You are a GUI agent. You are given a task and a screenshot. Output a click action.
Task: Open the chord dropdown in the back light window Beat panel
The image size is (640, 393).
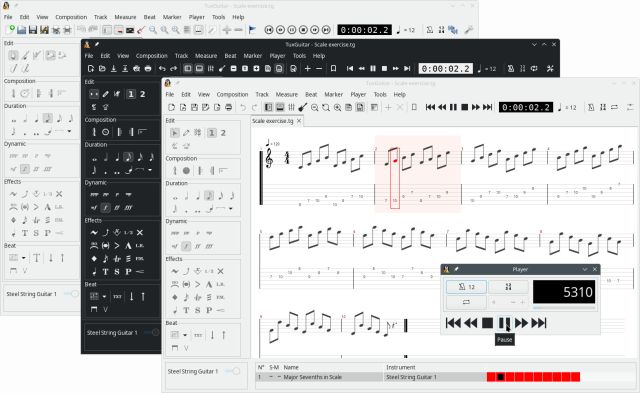pyautogui.click(x=24, y=258)
